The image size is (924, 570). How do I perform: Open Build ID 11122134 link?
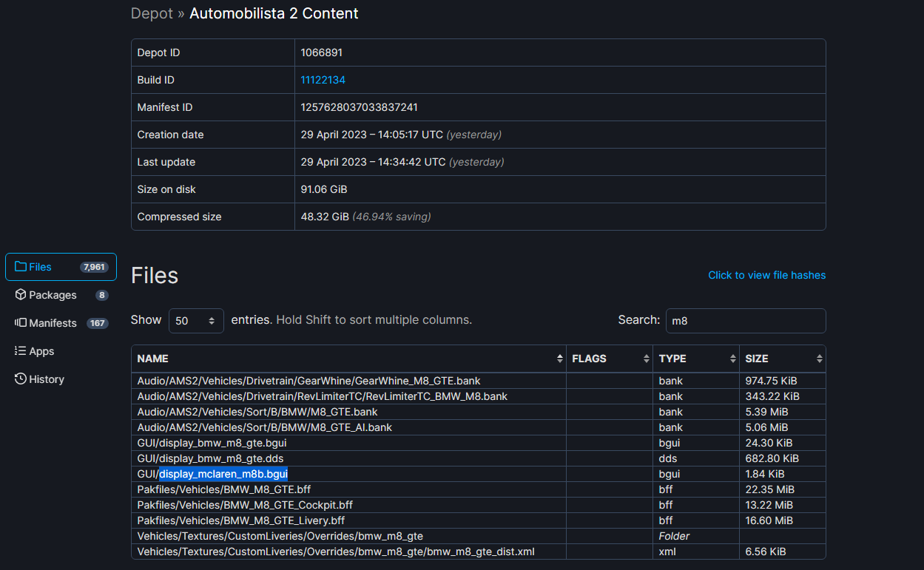click(x=323, y=80)
